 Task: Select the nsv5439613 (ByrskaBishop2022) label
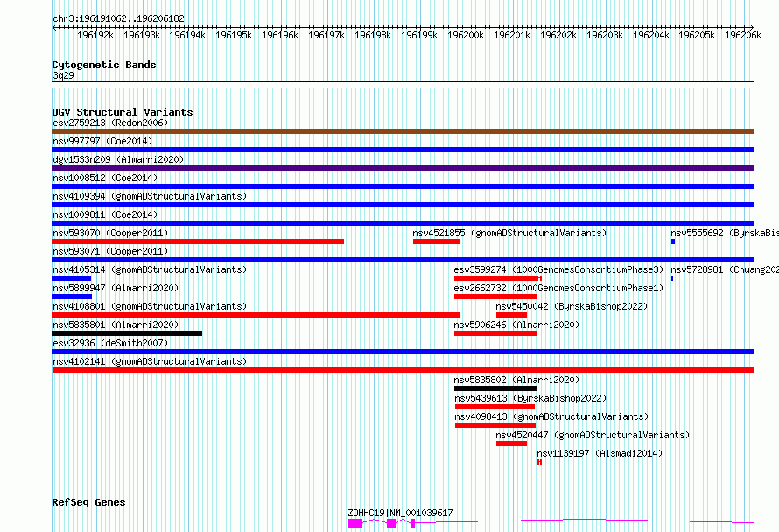coord(530,398)
